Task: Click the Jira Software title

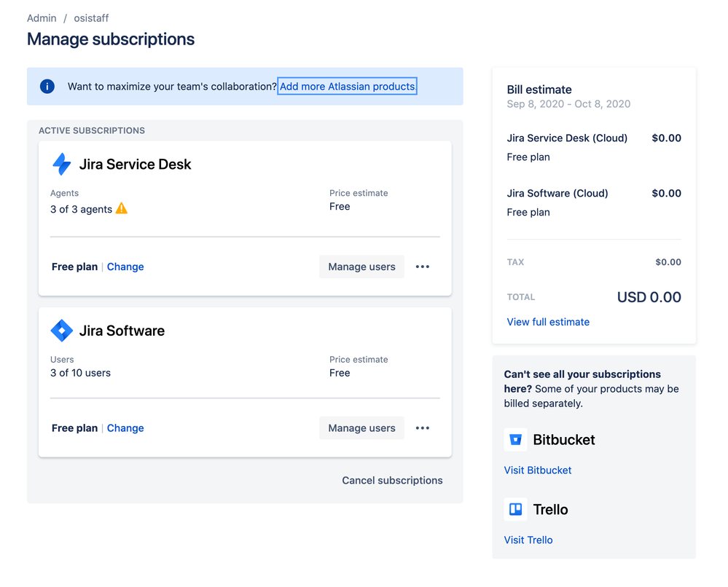Action: click(x=122, y=331)
